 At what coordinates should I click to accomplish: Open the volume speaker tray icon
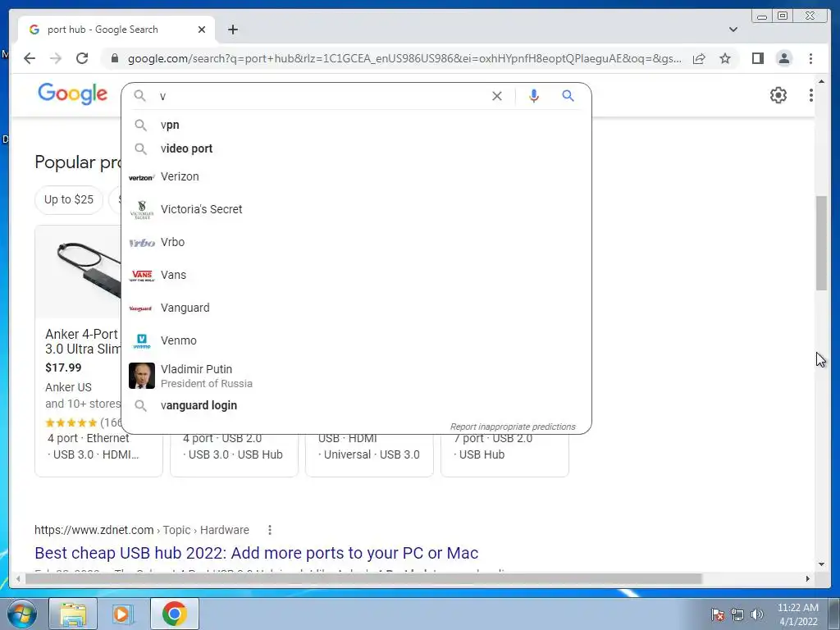click(757, 614)
